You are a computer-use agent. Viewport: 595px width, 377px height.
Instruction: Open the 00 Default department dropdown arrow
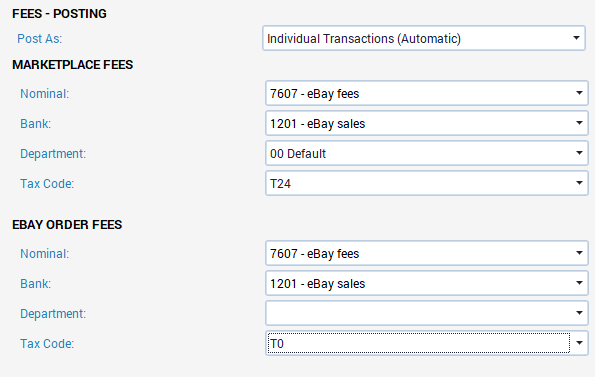(x=579, y=153)
